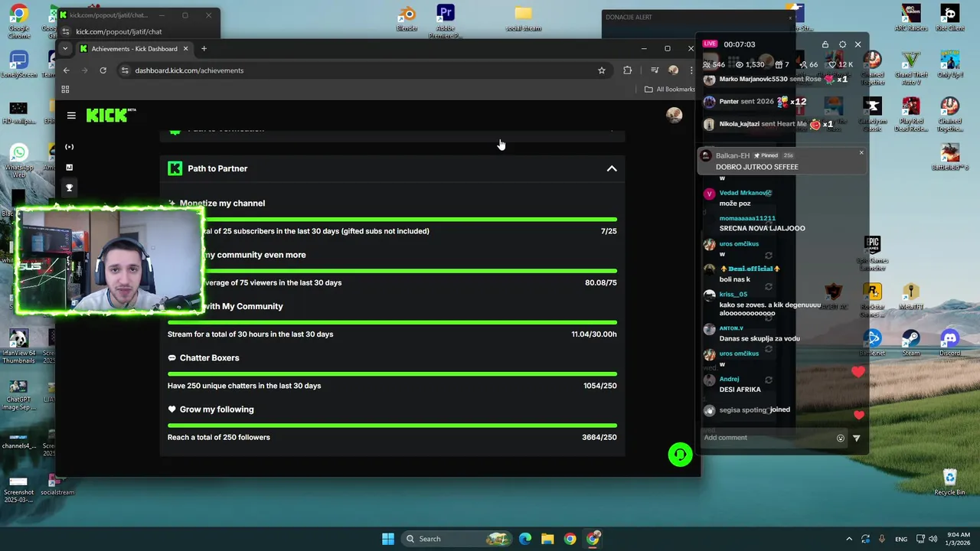
Task: Open Rockstar Games Launcher desktop shortcut
Action: (x=872, y=299)
